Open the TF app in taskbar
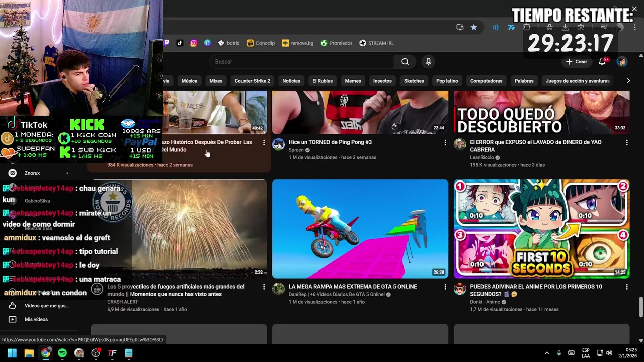The width and height of the screenshot is (644, 362). [112, 353]
